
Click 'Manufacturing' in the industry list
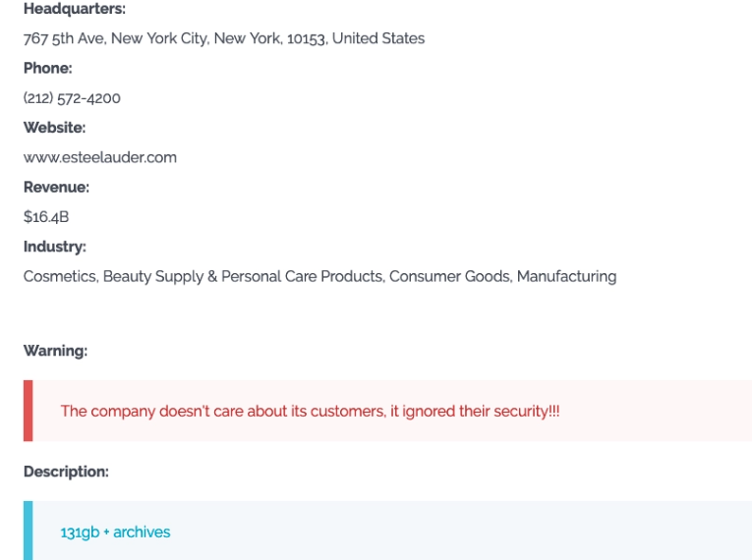coord(566,276)
